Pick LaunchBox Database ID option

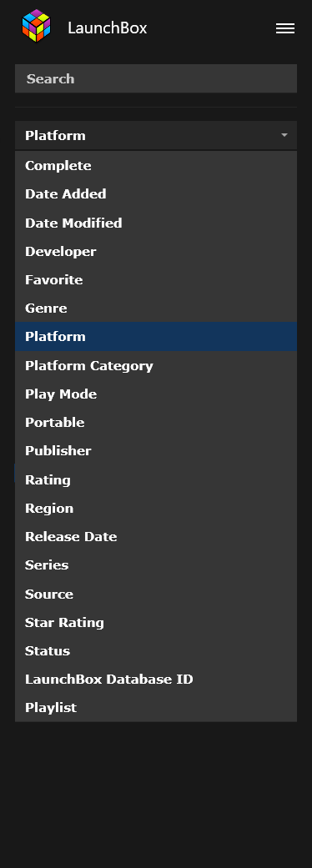point(156,680)
